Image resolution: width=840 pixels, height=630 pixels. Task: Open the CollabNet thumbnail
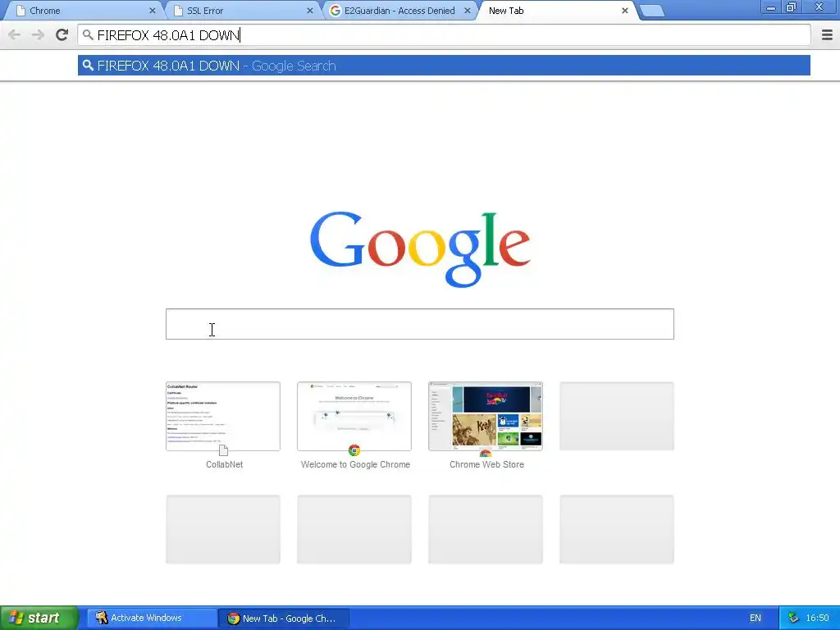click(223, 416)
